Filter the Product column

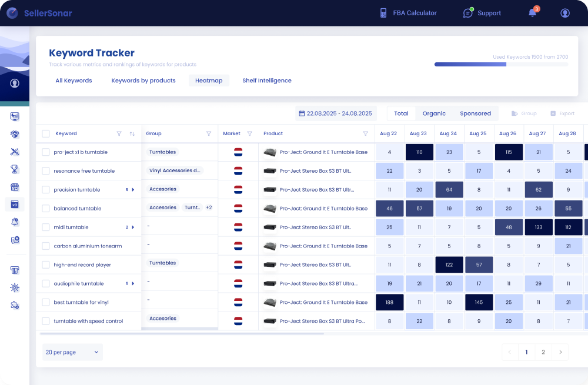[365, 134]
